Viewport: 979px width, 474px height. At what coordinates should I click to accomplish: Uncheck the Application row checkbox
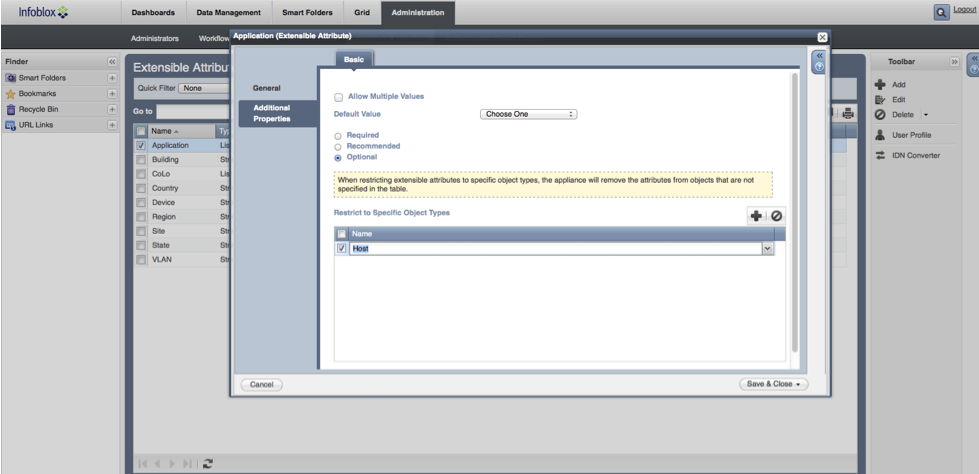tap(141, 146)
